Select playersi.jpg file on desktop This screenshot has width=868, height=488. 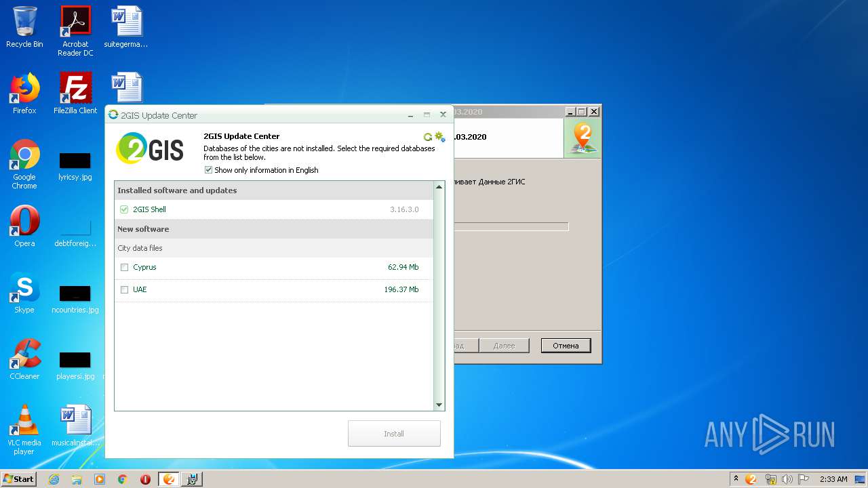pyautogui.click(x=75, y=366)
